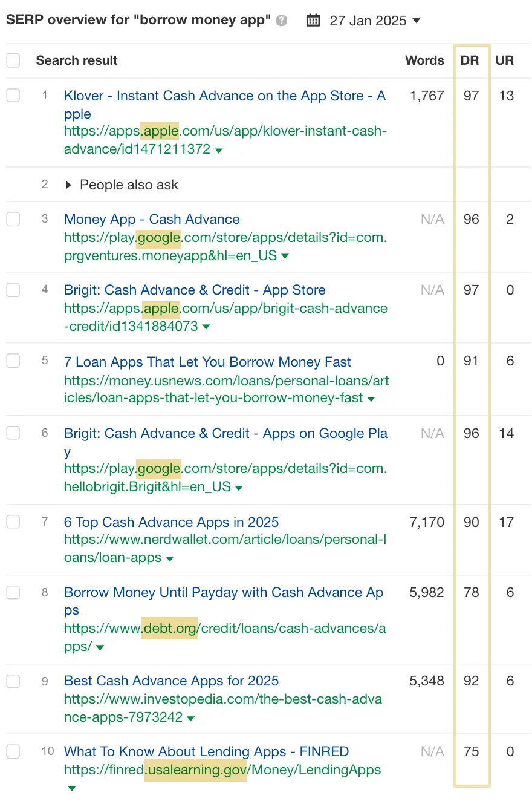
Task: Tick the checkbox for 6 Top Cash Advance Apps
Action: click(13, 522)
